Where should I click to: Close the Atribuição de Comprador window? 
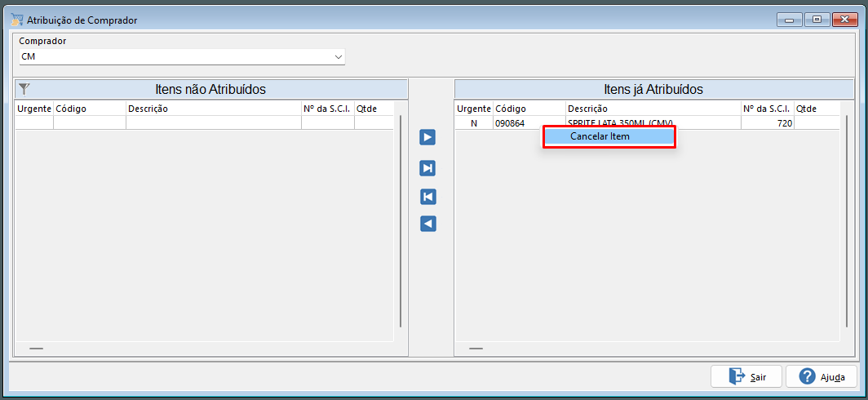pos(845,20)
